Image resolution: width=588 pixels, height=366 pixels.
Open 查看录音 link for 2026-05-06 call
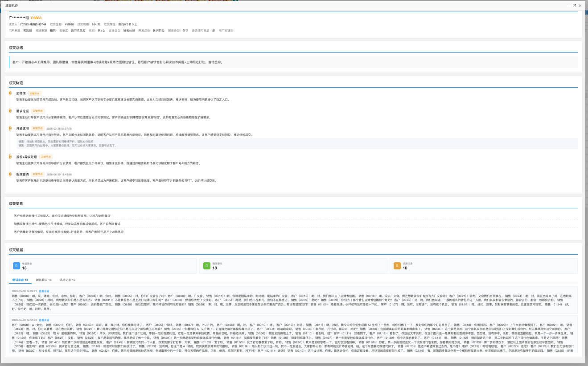(44, 291)
